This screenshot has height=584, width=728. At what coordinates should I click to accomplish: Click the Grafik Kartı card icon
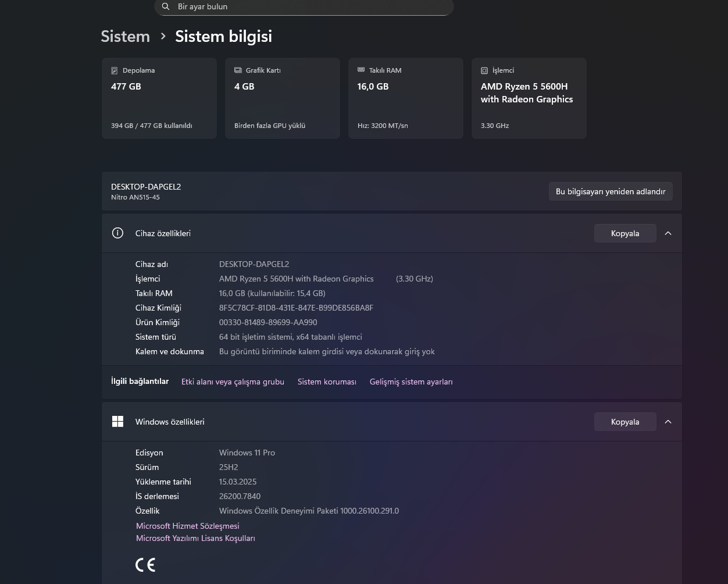(238, 70)
